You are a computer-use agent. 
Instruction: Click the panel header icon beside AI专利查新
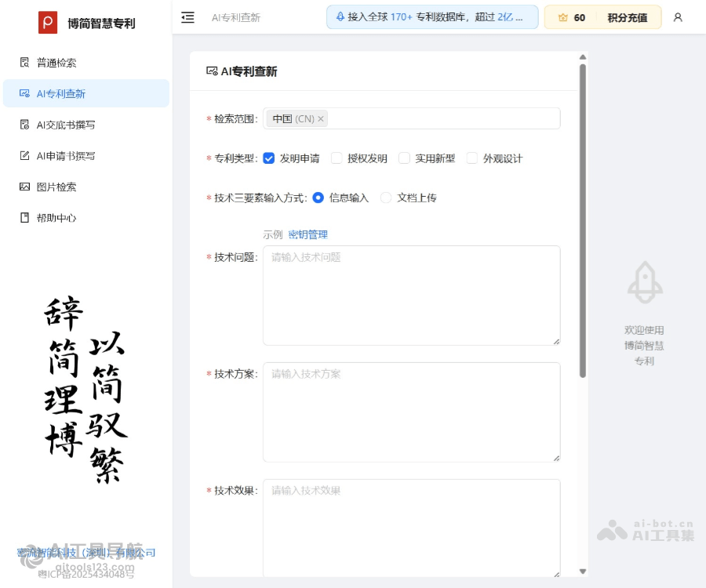coord(212,71)
